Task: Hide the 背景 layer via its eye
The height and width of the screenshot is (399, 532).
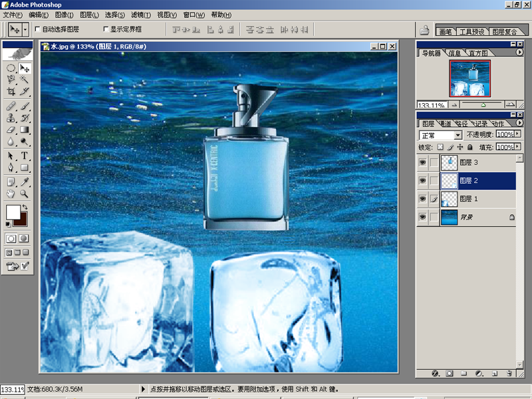Action: pos(422,217)
